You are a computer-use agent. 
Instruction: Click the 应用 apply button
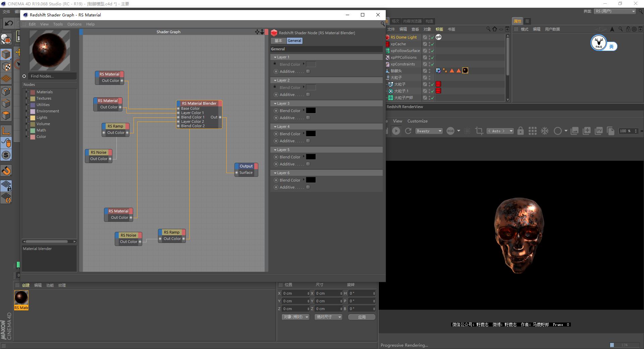coord(362,317)
